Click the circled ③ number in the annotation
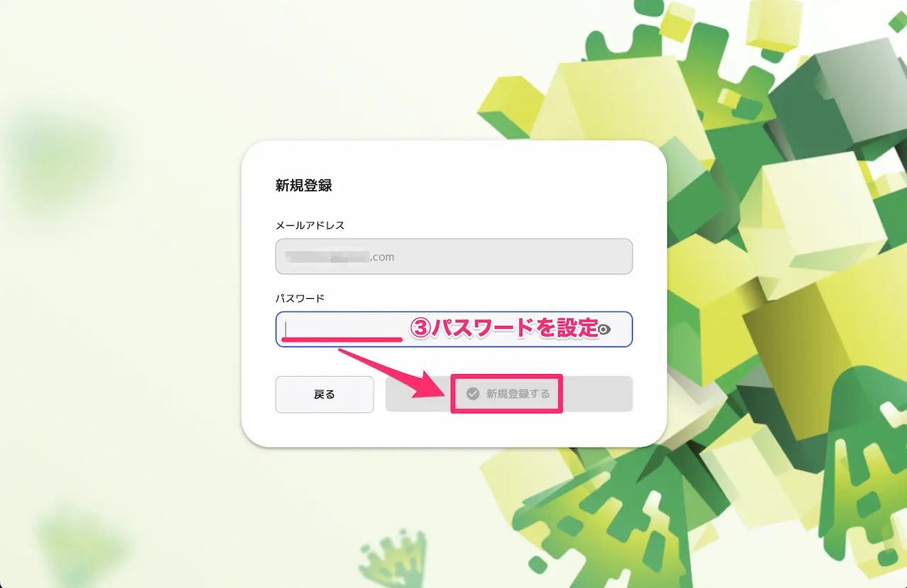 423,329
